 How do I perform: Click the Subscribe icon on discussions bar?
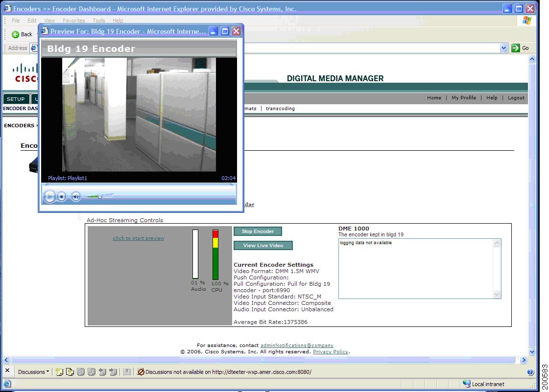127,372
